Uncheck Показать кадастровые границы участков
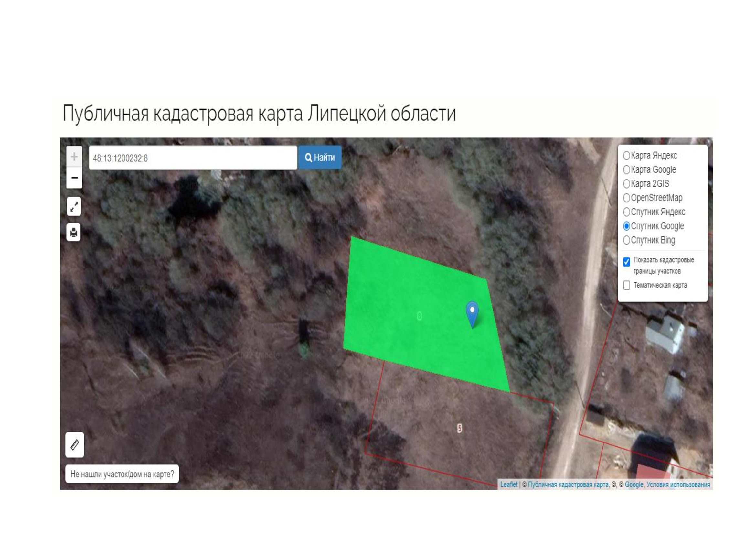Image resolution: width=756 pixels, height=535 pixels. pyautogui.click(x=627, y=262)
